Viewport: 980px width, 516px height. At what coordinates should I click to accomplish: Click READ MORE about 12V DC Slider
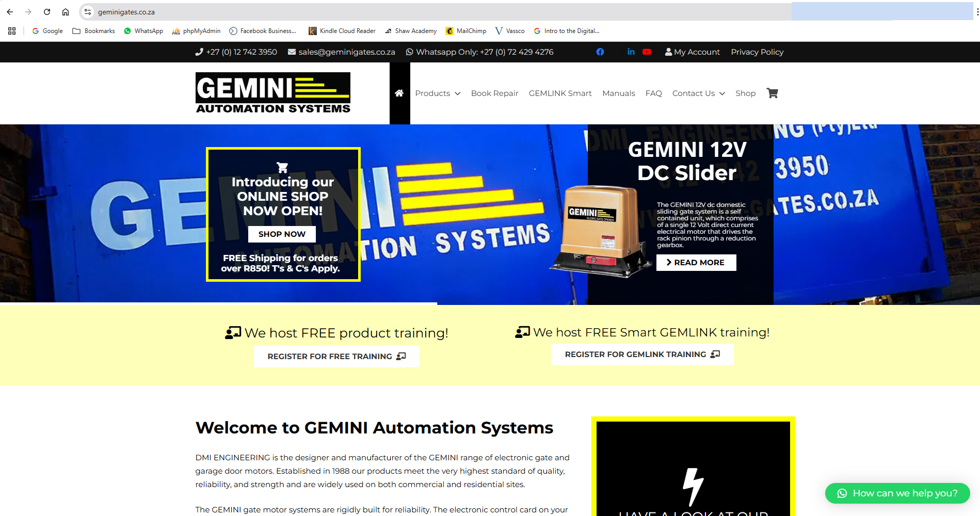pos(696,263)
